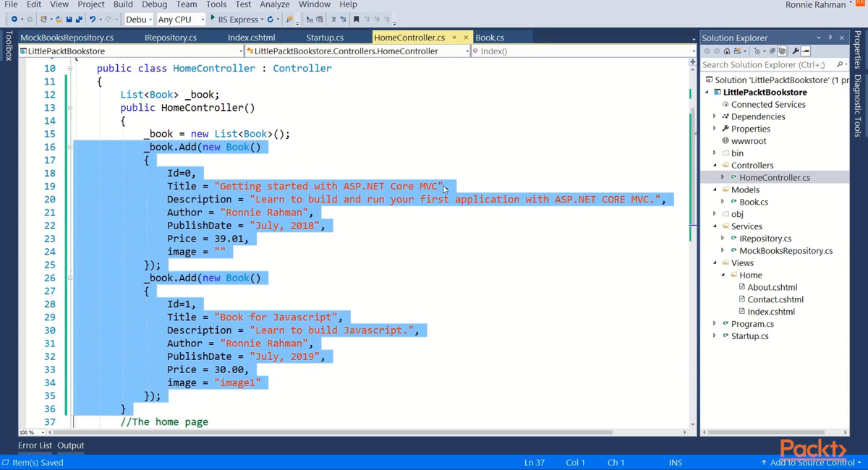
Task: Click the Open File folder icon
Action: tap(59, 19)
